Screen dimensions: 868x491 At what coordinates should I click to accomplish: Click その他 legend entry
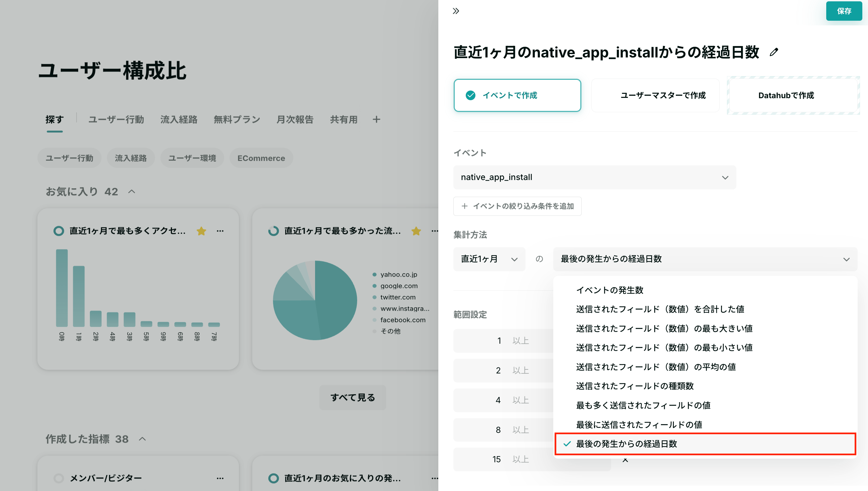(x=387, y=331)
